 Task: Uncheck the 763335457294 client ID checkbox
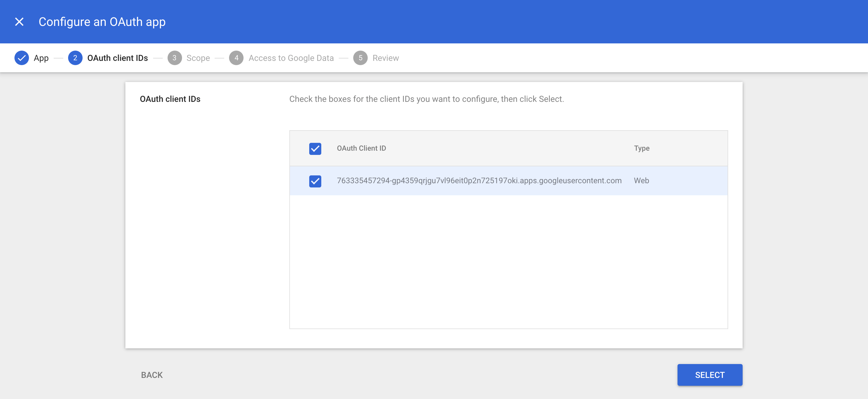315,181
